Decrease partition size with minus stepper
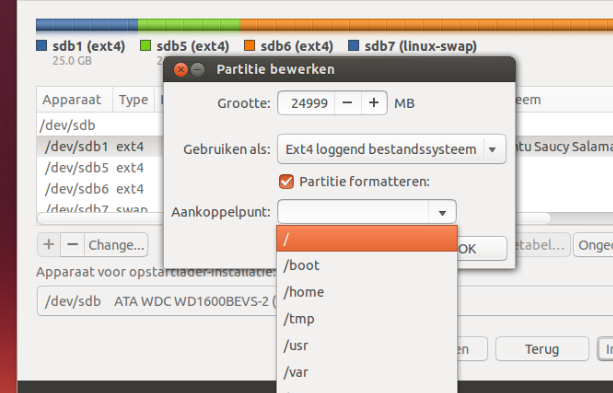This screenshot has width=613, height=393. pos(347,103)
